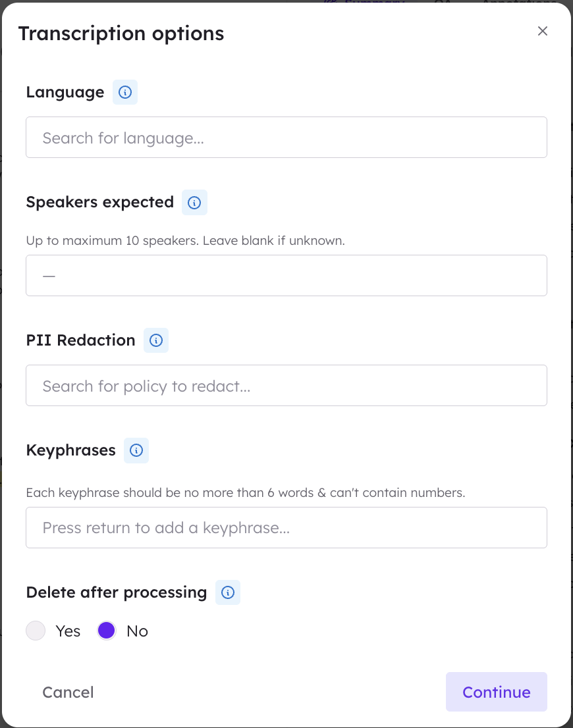Open the Search for language combo box

286,138
